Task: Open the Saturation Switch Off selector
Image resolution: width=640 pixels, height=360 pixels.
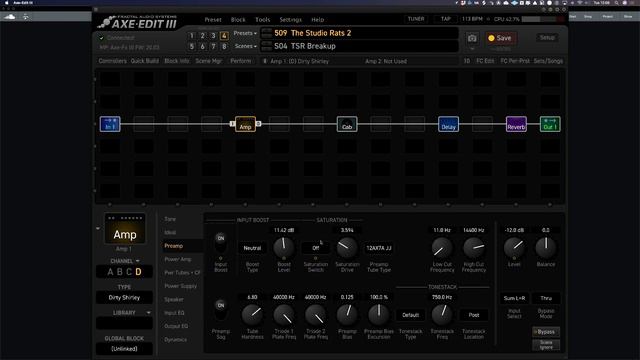Action: pyautogui.click(x=316, y=248)
